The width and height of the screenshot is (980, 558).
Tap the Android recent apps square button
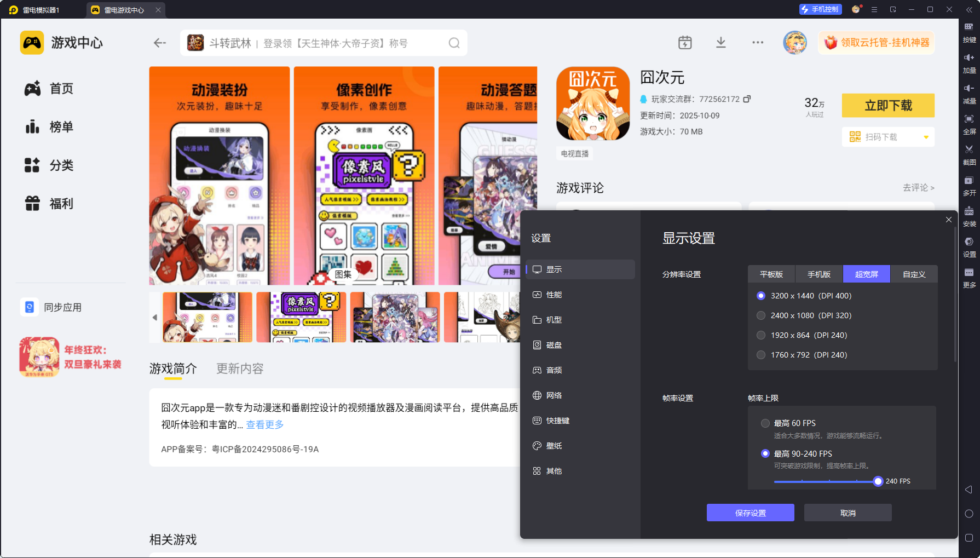pyautogui.click(x=969, y=538)
